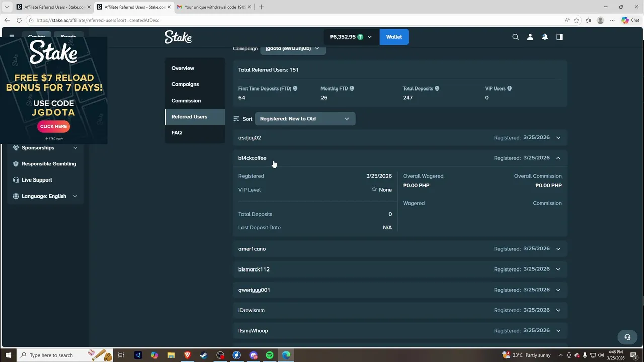The width and height of the screenshot is (644, 362).
Task: Expand the asdjay02 user row
Action: [x=399, y=138]
